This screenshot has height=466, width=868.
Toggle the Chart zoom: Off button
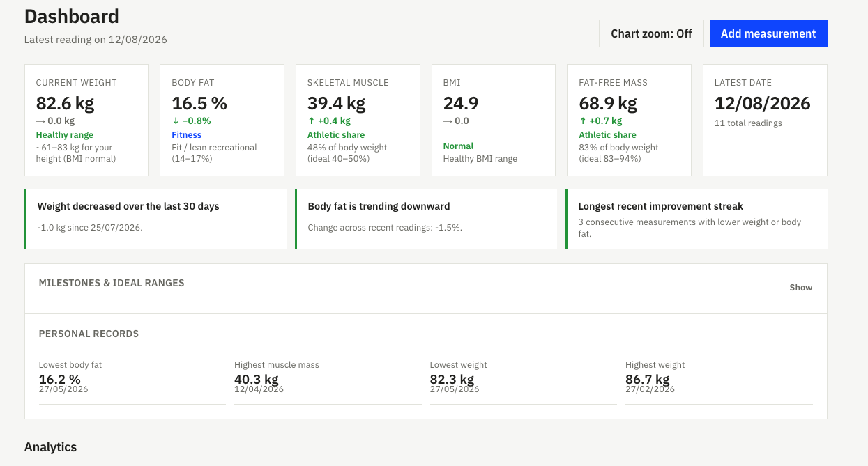click(x=651, y=33)
